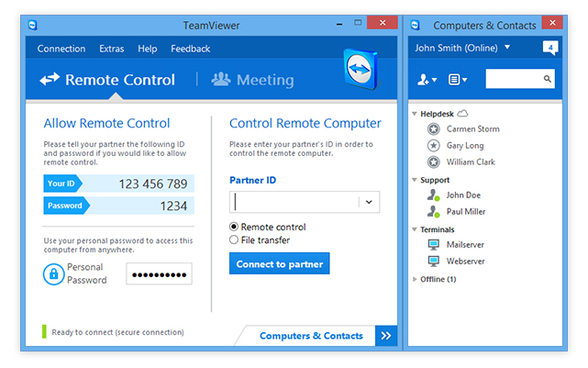Click the double-arrow Remote Control icon

coord(50,79)
